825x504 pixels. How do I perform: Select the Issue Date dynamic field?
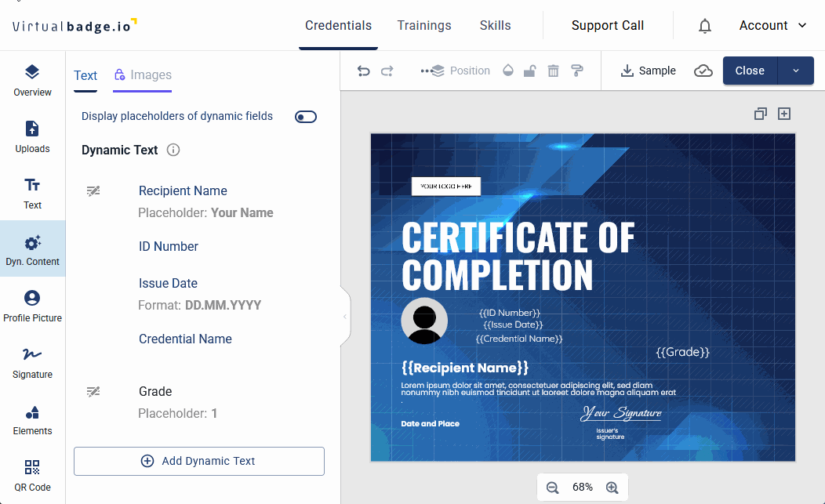point(168,284)
